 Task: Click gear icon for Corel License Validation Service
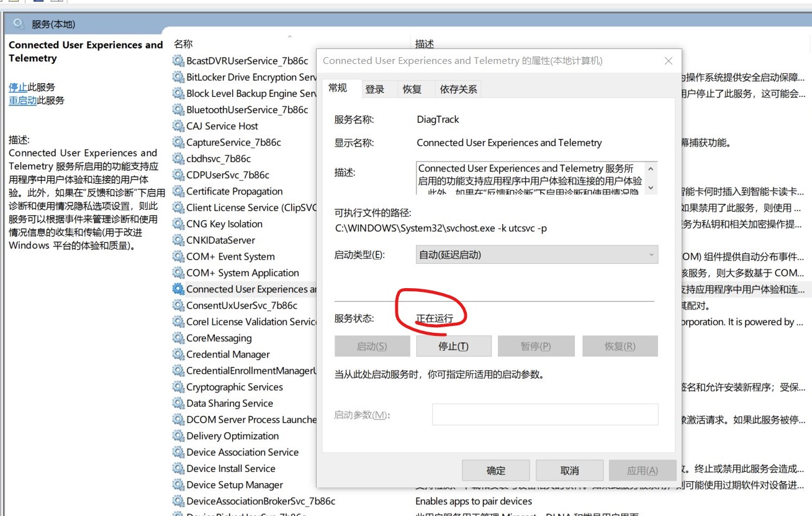(x=178, y=322)
